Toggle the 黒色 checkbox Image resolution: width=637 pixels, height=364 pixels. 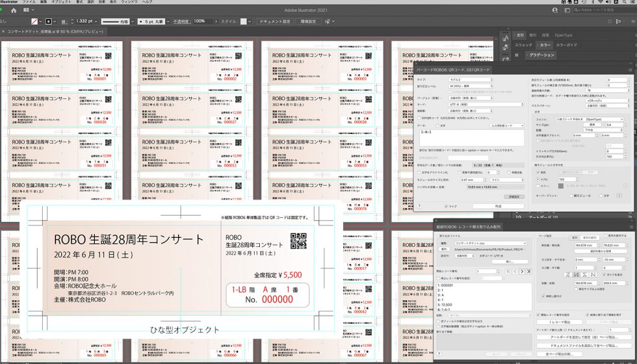click(x=538, y=172)
